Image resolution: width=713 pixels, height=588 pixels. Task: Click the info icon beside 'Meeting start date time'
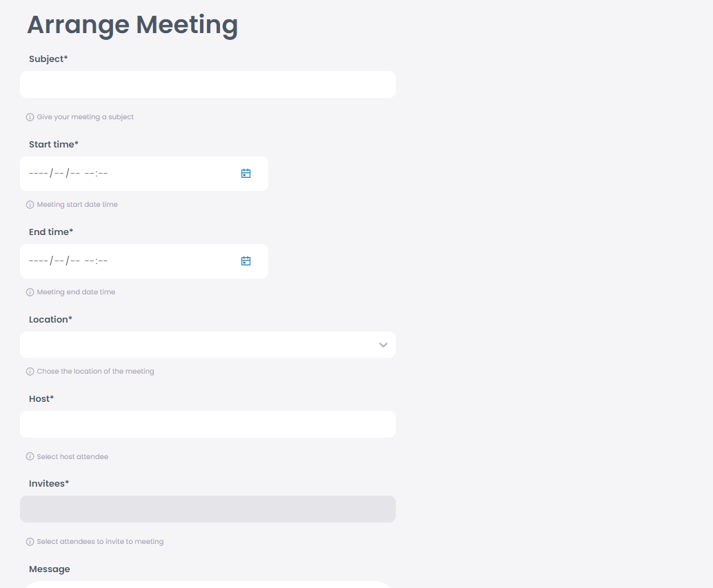(30, 204)
